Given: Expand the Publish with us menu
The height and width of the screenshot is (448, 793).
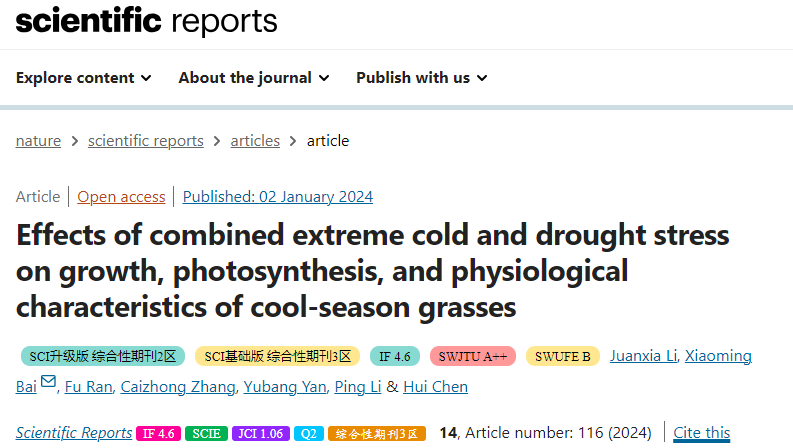Looking at the screenshot, I should (422, 78).
